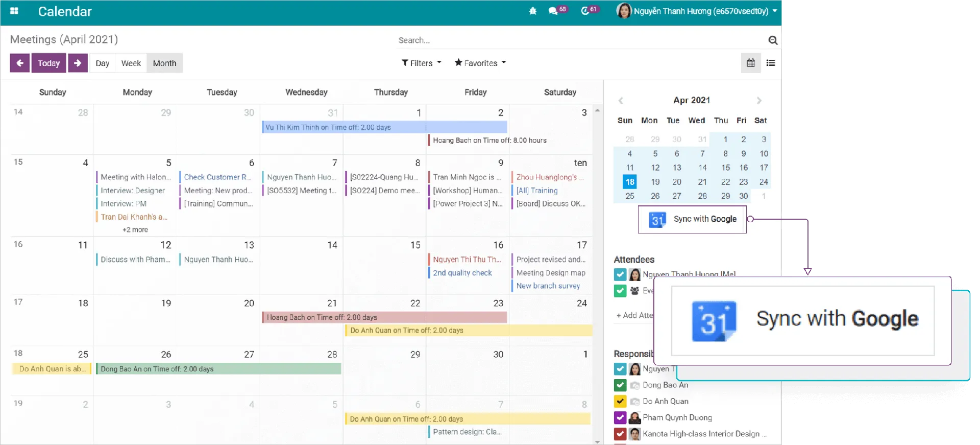980x445 pixels.
Task: Click Nguyen Thanh Huong avatar in attendees
Action: click(634, 275)
